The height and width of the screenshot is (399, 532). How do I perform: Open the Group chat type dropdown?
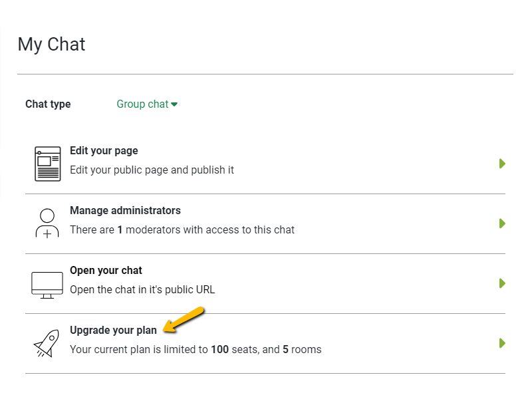(142, 104)
